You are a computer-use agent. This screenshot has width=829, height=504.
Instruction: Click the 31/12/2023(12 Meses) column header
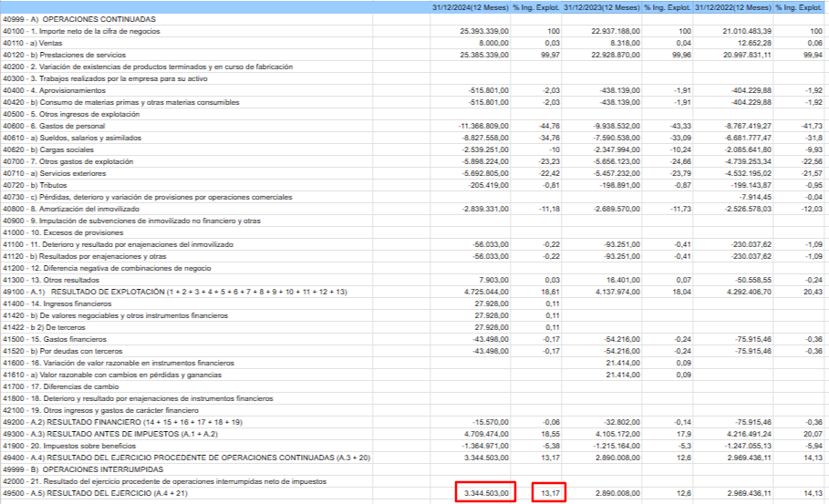pyautogui.click(x=600, y=7)
